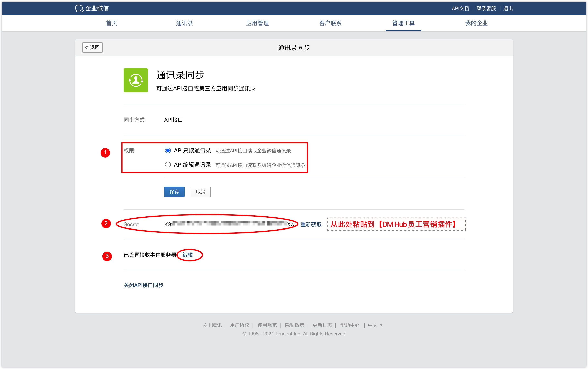Open the 我的企业 tab
Image resolution: width=588 pixels, height=369 pixels.
[476, 23]
